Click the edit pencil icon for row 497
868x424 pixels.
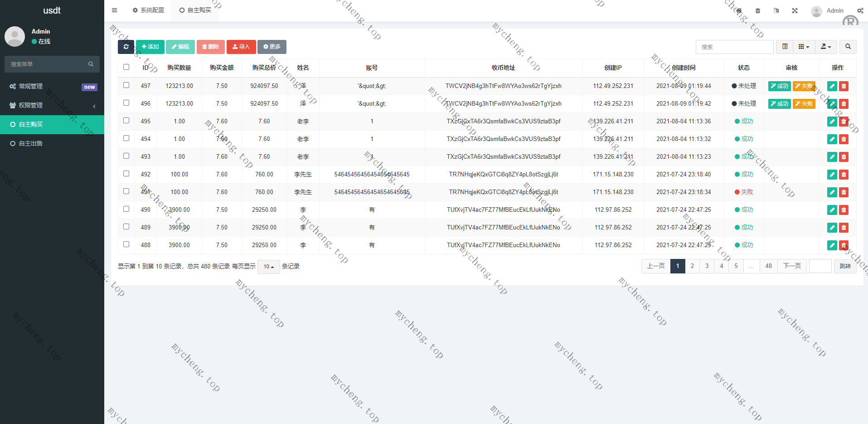(832, 86)
